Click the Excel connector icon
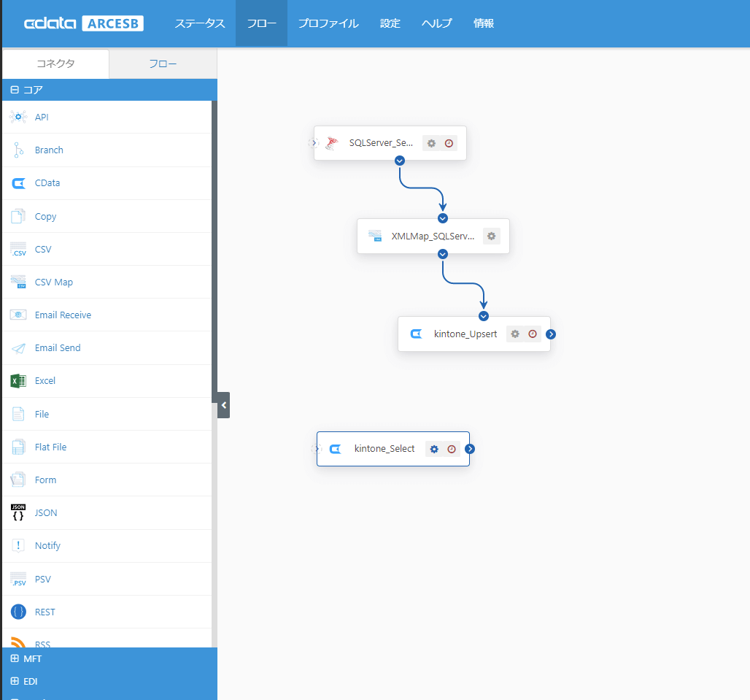This screenshot has height=700, width=750. click(x=18, y=381)
